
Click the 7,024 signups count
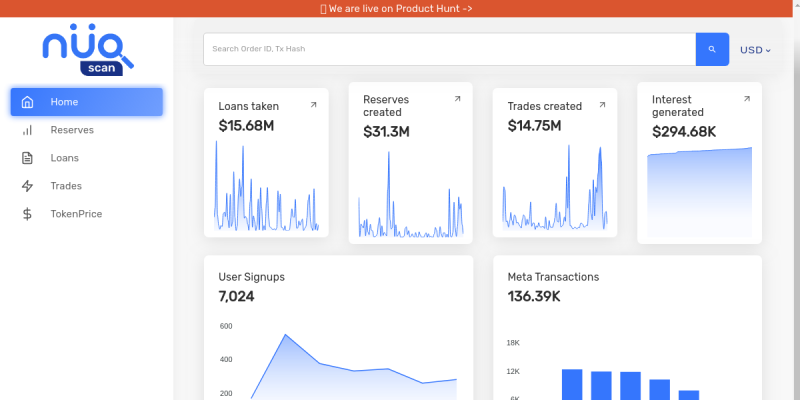(236, 296)
